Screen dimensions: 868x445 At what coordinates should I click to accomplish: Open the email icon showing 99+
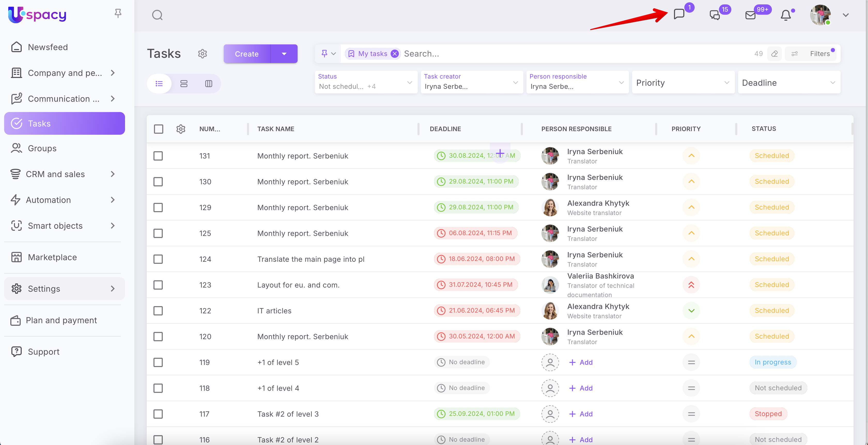point(750,15)
